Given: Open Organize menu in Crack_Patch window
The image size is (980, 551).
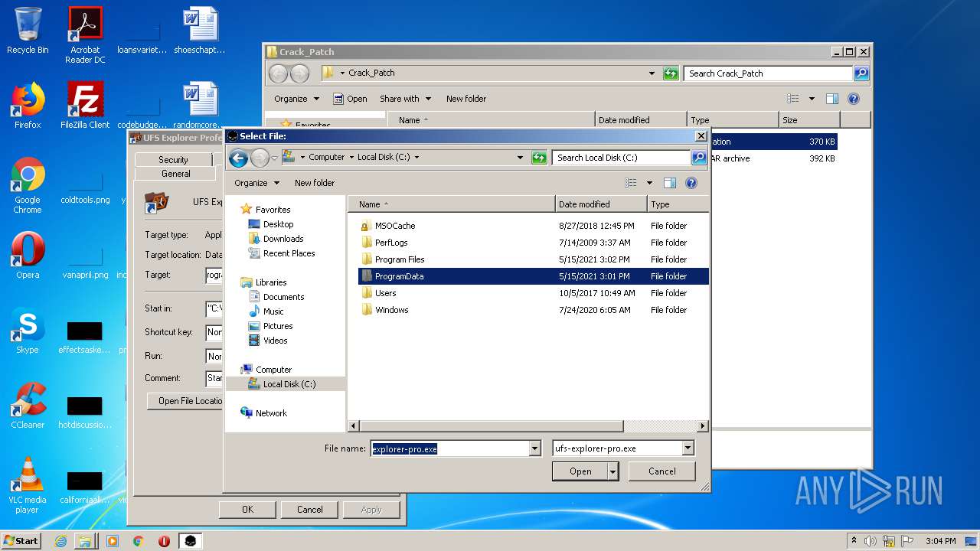Looking at the screenshot, I should click(296, 99).
